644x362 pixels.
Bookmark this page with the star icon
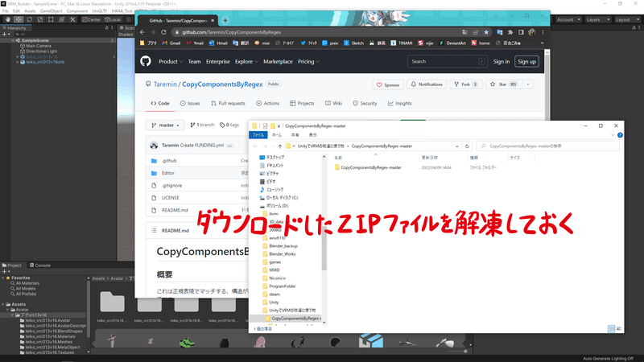point(486,32)
